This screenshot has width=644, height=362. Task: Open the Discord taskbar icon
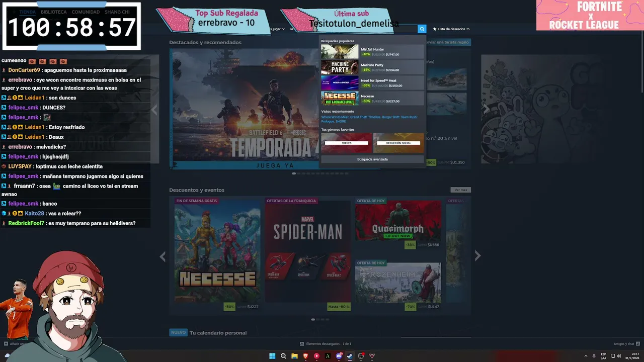pyautogui.click(x=339, y=356)
